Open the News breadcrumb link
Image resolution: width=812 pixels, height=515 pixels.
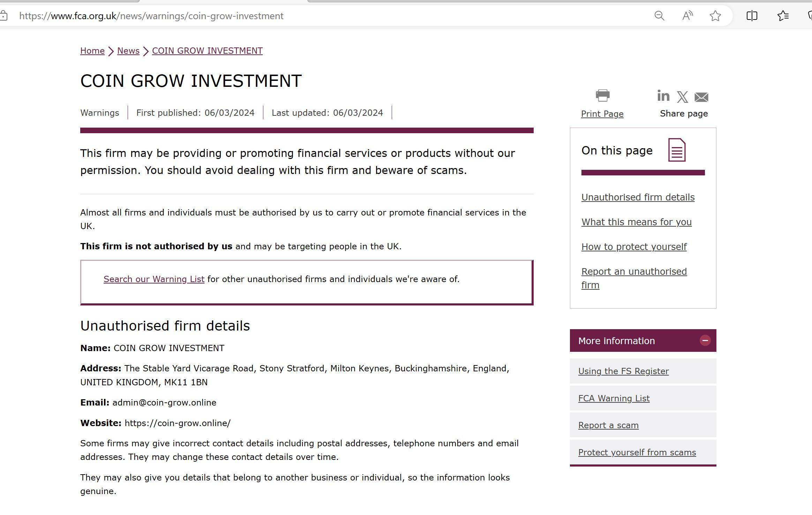[128, 51]
